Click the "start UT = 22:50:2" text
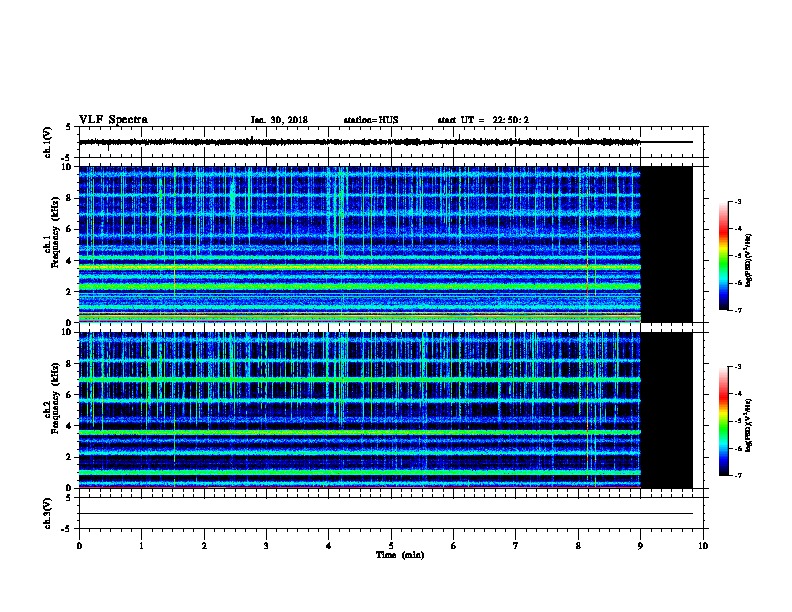Image resolution: width=792 pixels, height=612 pixels. [x=483, y=120]
